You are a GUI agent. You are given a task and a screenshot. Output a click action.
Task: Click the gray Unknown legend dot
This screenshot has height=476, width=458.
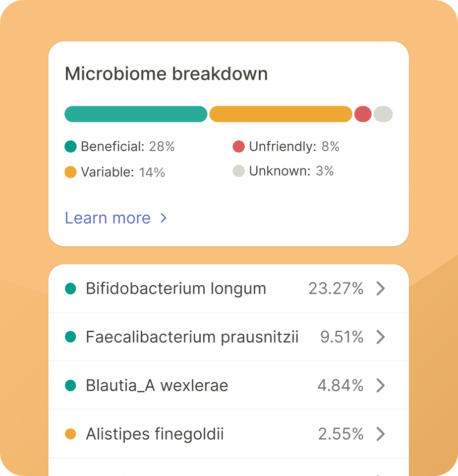tap(238, 171)
